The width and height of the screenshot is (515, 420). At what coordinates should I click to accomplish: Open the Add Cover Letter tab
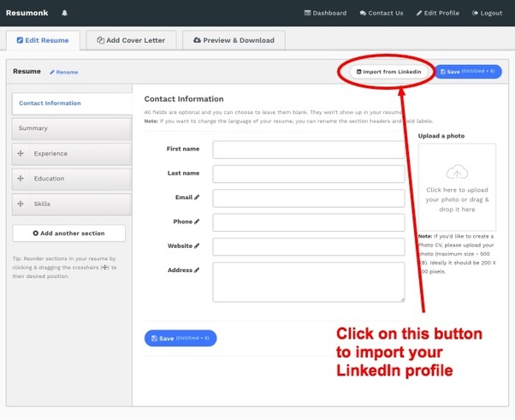click(x=131, y=40)
